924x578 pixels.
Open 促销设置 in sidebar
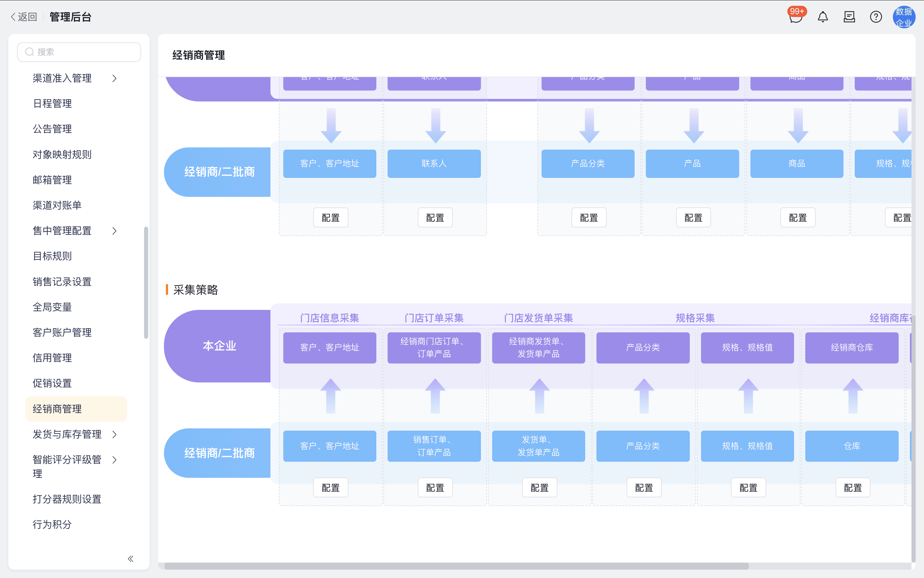pyautogui.click(x=52, y=383)
